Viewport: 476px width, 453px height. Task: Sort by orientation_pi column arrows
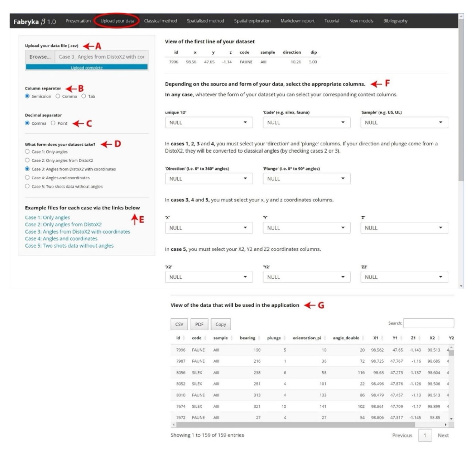[325, 338]
